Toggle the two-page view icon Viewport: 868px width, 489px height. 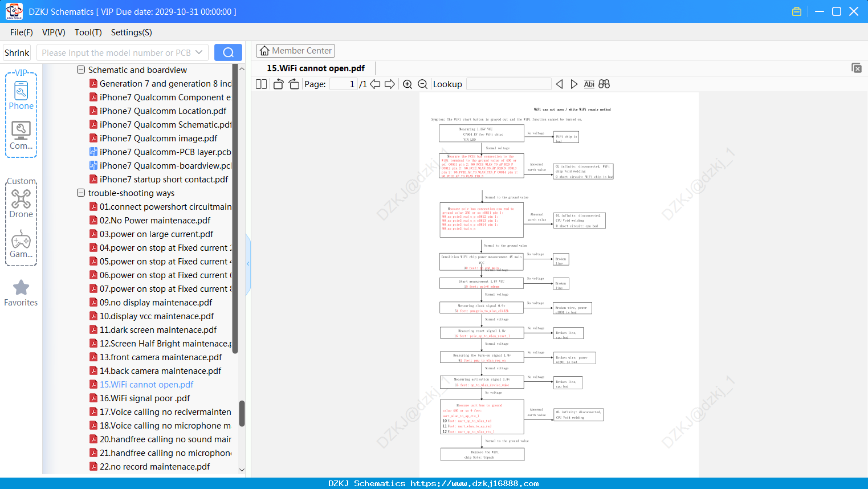point(261,84)
